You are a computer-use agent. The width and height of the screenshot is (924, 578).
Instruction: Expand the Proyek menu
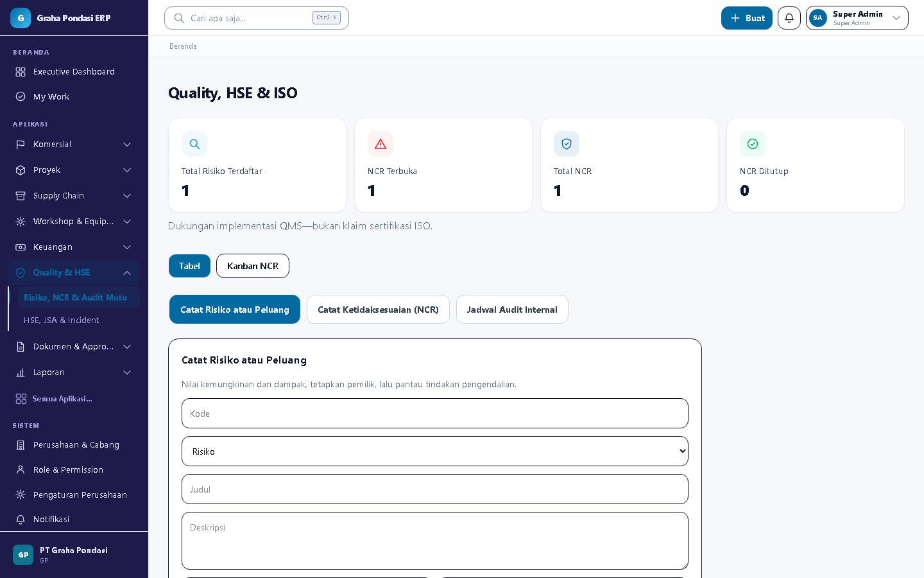74,170
